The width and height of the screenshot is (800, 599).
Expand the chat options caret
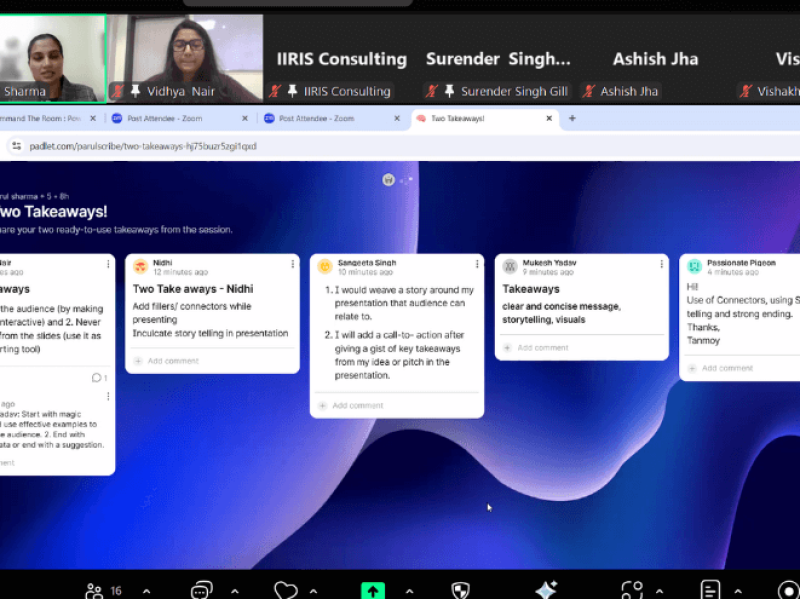(235, 591)
